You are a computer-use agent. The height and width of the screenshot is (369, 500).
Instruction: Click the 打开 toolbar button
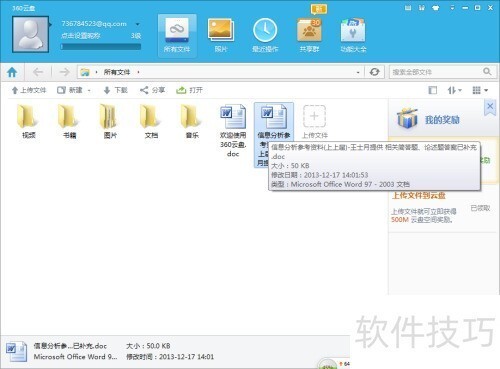click(x=189, y=90)
